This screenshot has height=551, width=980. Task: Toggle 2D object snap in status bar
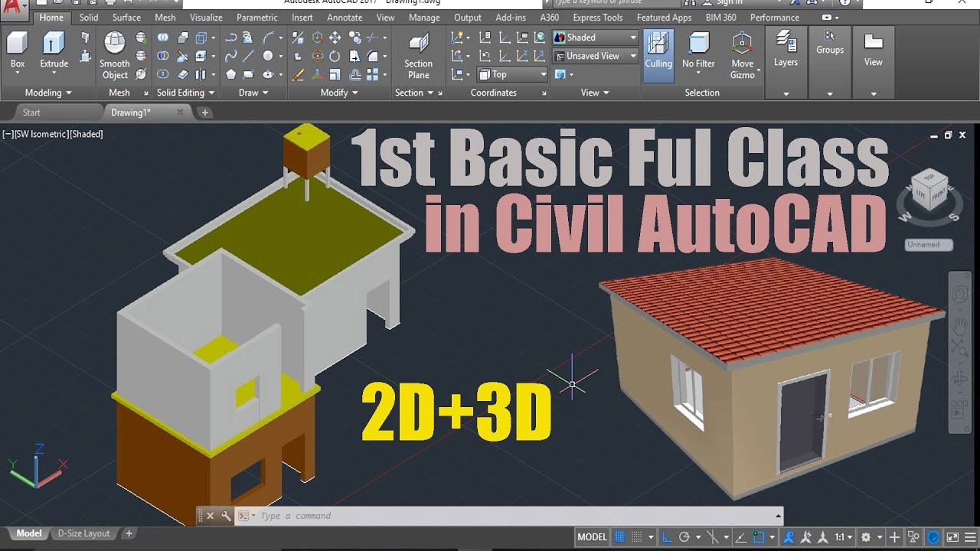pos(759,537)
